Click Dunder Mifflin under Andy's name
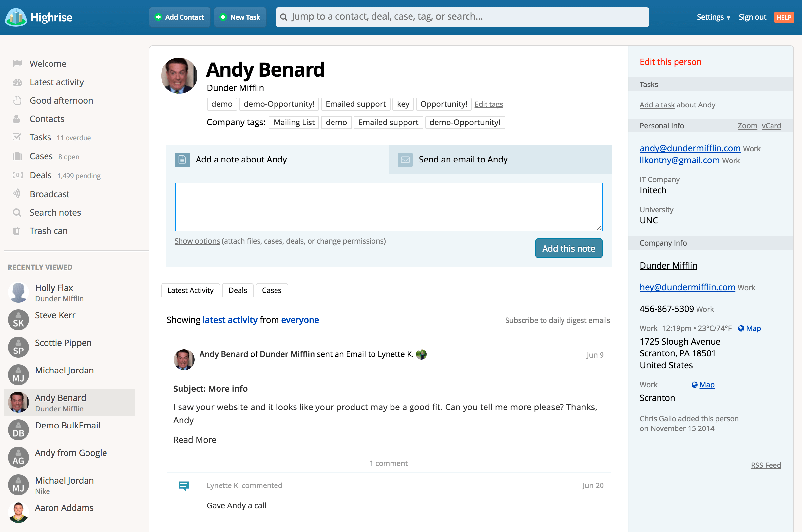Screen dimensions: 802x532 [235, 88]
